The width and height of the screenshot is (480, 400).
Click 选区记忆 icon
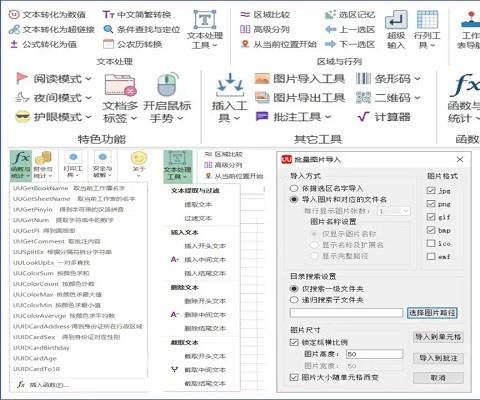click(330, 15)
